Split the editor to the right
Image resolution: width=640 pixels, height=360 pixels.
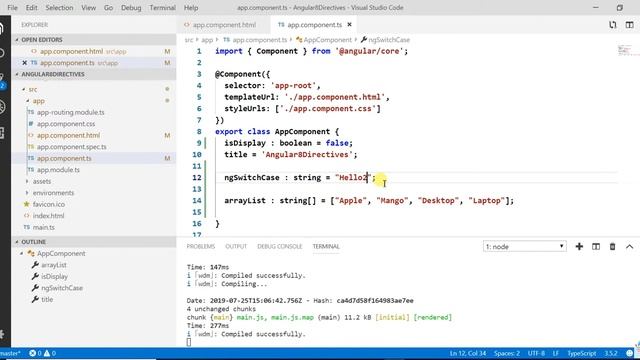click(x=629, y=25)
